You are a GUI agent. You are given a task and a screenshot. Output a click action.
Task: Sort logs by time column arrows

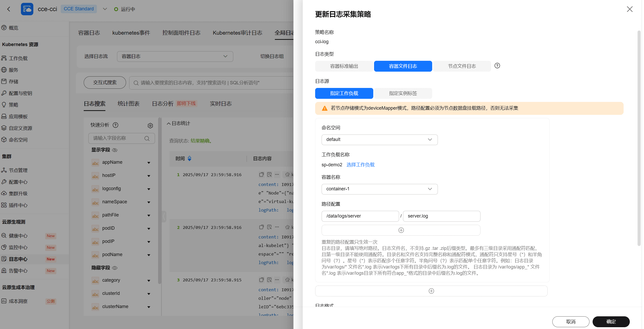(x=189, y=159)
